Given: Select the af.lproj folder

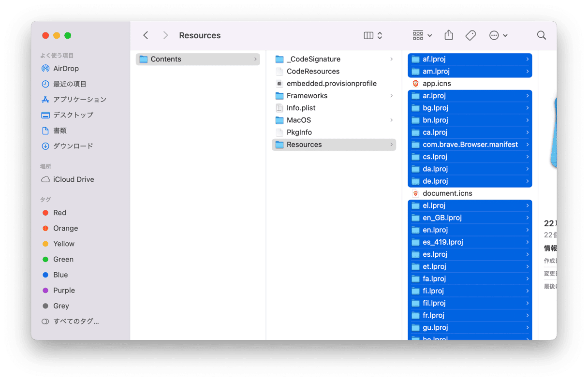Looking at the screenshot, I should (x=470, y=59).
